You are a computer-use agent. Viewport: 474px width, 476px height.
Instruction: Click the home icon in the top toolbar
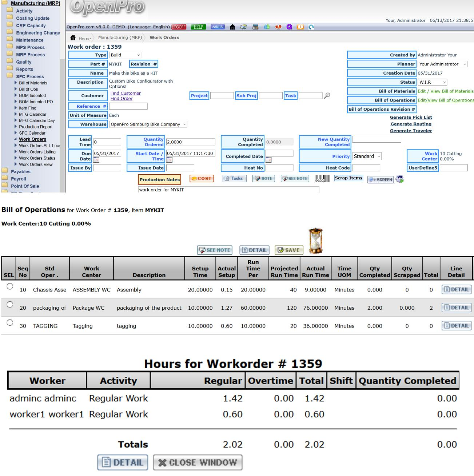(x=232, y=27)
